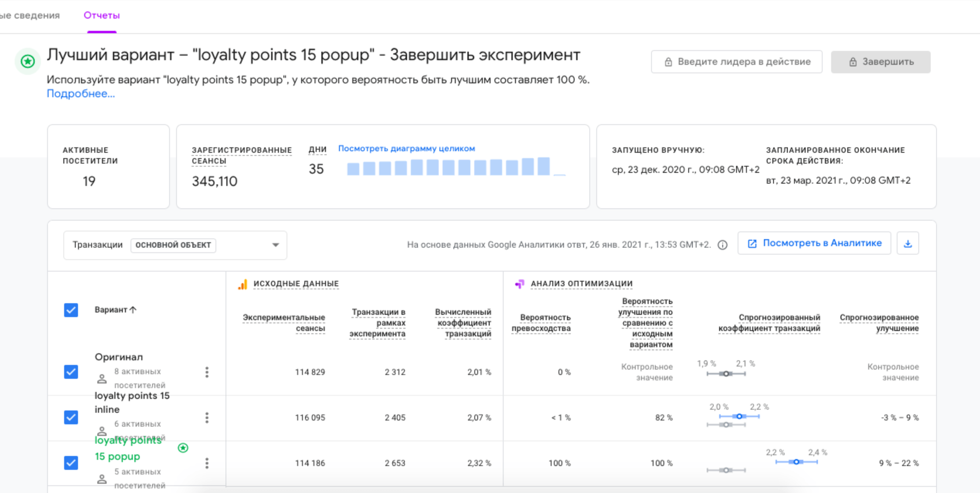The width and height of the screenshot is (980, 493).
Task: Click the Оригинал predicted rate interval marker
Action: pyautogui.click(x=726, y=373)
